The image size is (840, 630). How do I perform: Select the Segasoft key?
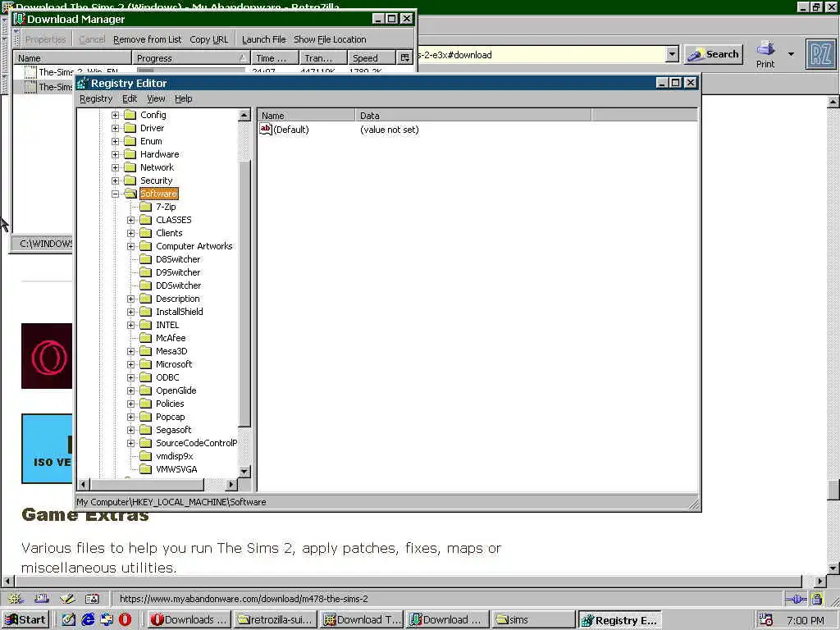(174, 430)
